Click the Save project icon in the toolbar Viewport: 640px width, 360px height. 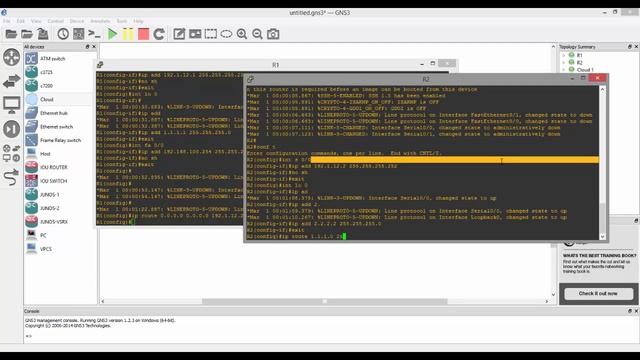tap(43, 34)
